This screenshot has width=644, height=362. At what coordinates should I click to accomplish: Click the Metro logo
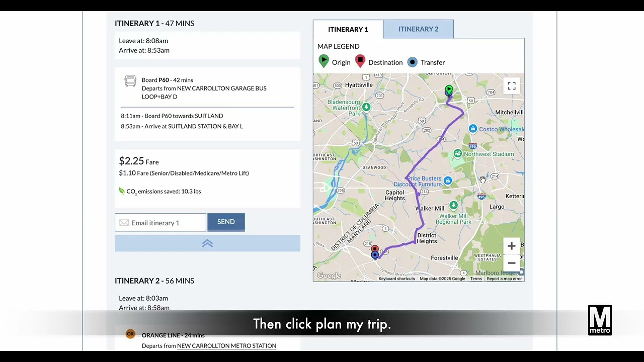[x=600, y=320]
